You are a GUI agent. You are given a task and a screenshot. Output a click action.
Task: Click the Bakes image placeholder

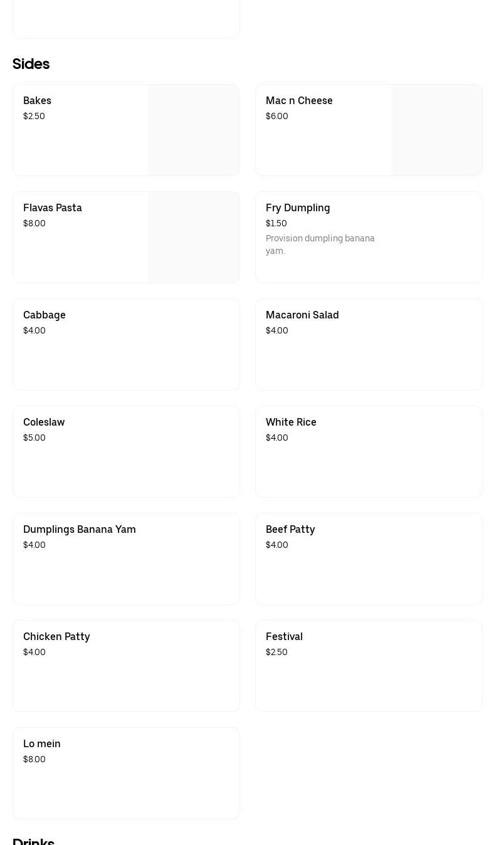point(194,130)
